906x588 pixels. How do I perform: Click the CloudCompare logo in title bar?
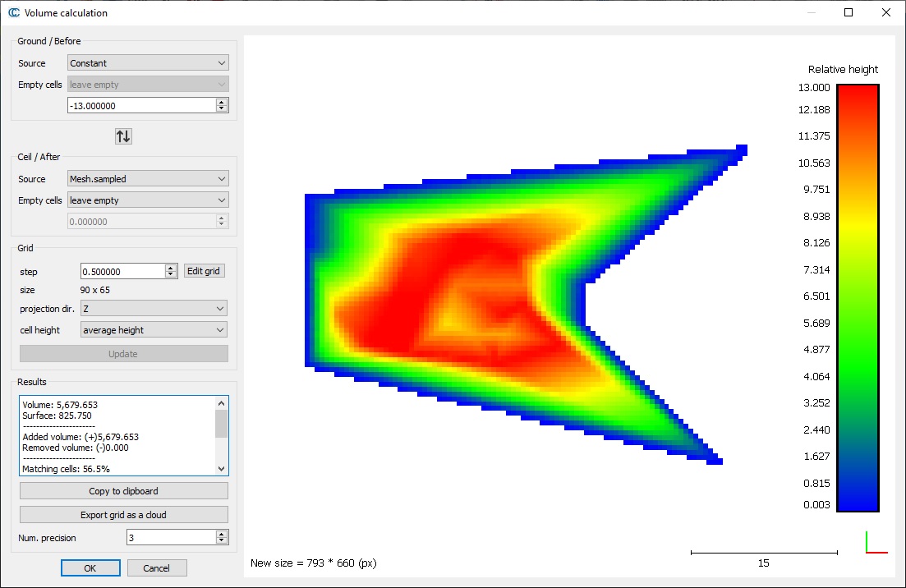13,12
